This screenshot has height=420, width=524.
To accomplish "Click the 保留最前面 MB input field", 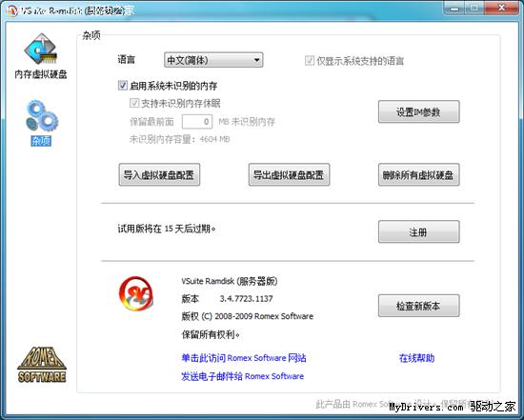I will pyautogui.click(x=197, y=121).
